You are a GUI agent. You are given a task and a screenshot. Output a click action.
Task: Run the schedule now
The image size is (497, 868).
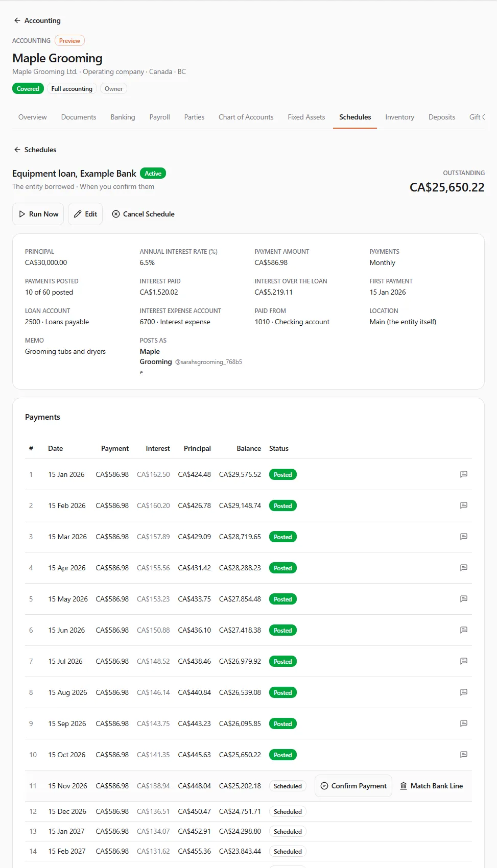[x=38, y=214]
